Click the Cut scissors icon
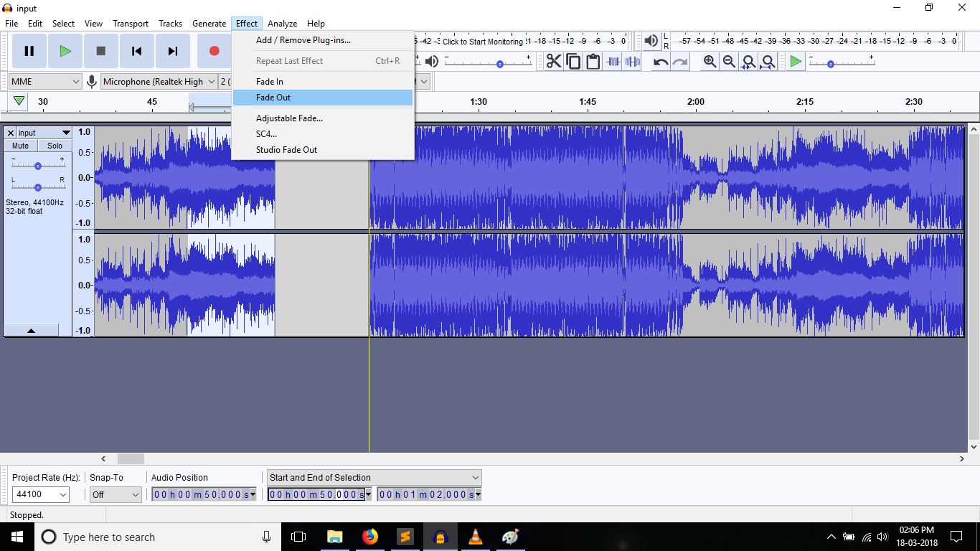The image size is (980, 551). [x=554, y=62]
